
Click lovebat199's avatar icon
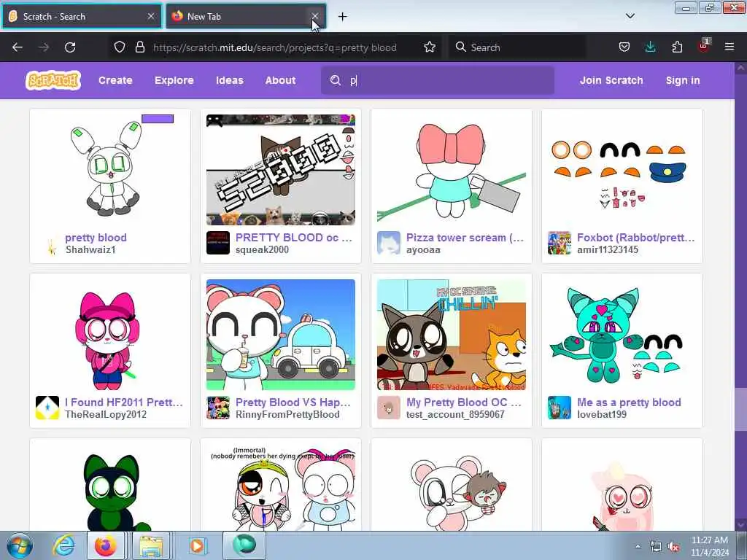pos(560,408)
